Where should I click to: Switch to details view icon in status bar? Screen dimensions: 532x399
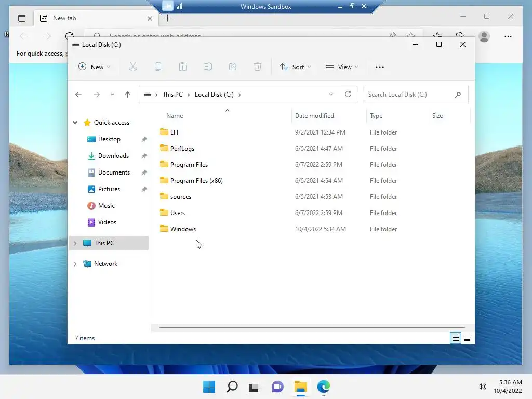tap(456, 338)
